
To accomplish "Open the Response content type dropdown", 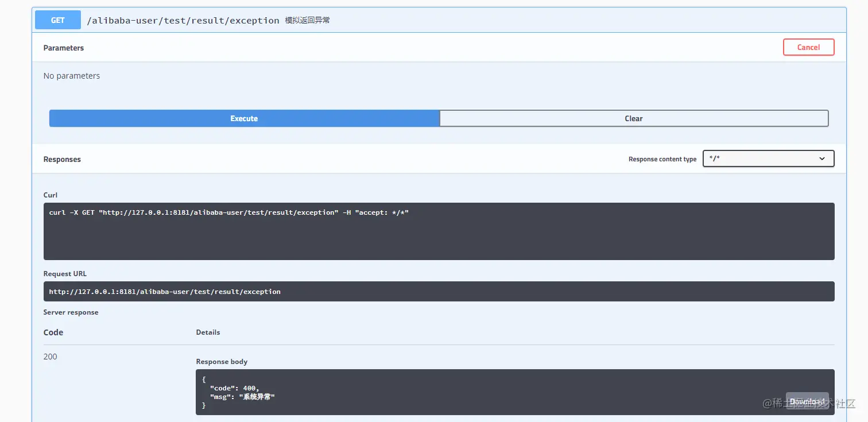I will (x=768, y=158).
